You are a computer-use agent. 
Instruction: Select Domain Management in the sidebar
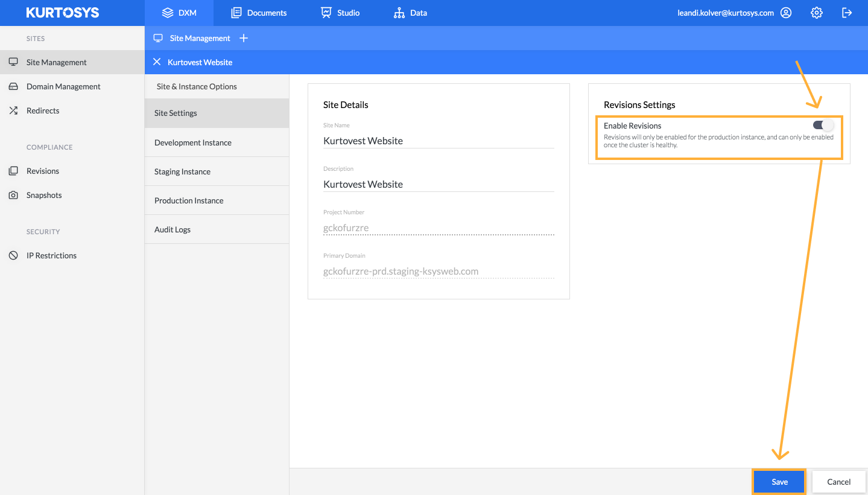(x=72, y=86)
